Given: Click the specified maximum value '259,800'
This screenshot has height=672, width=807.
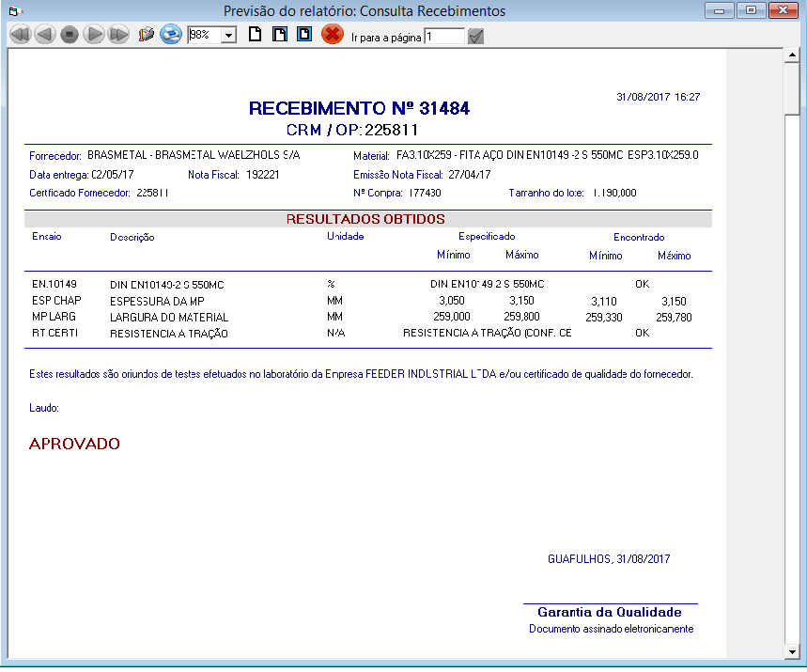Looking at the screenshot, I should pyautogui.click(x=521, y=317).
